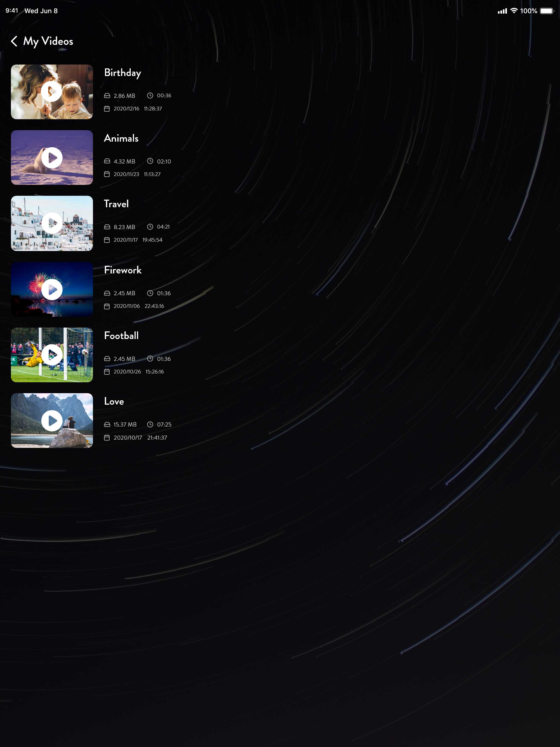Click the calendar icon beside 2020/10/26

(107, 372)
